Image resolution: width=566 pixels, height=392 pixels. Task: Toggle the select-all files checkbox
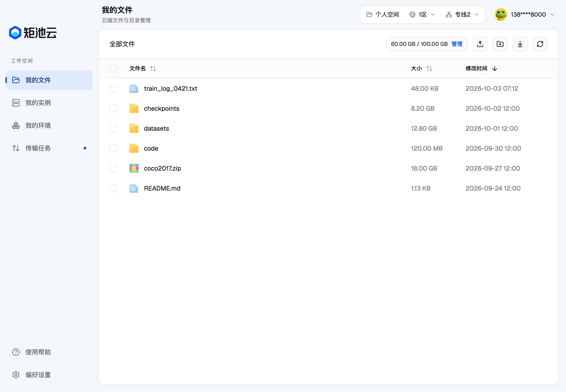point(113,69)
